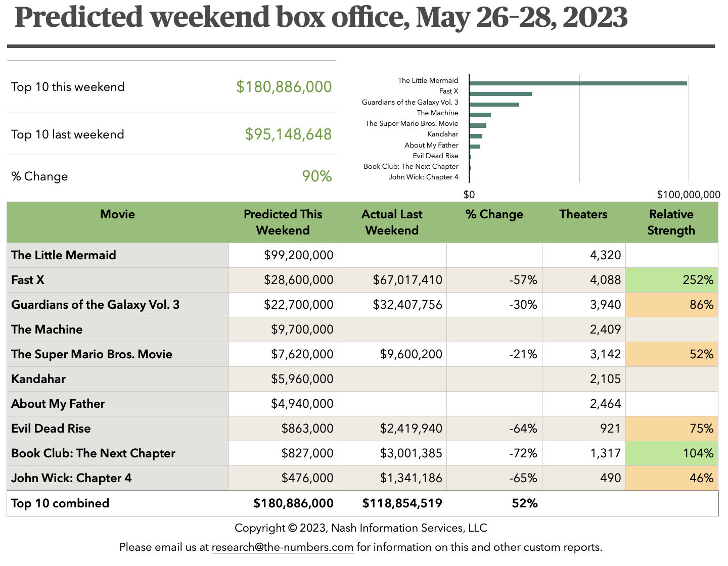Select the $180,886,000 top 10 this weekend value
The image size is (728, 566).
[284, 87]
